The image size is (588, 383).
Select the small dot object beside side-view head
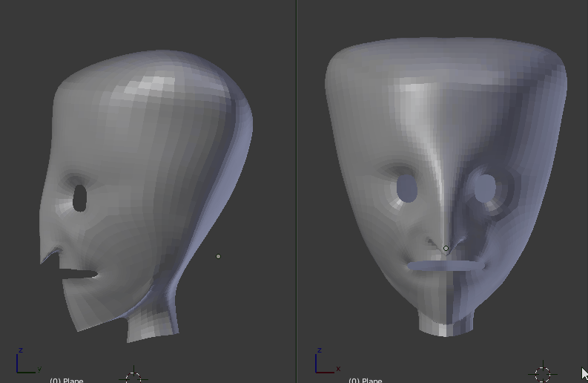pos(218,257)
